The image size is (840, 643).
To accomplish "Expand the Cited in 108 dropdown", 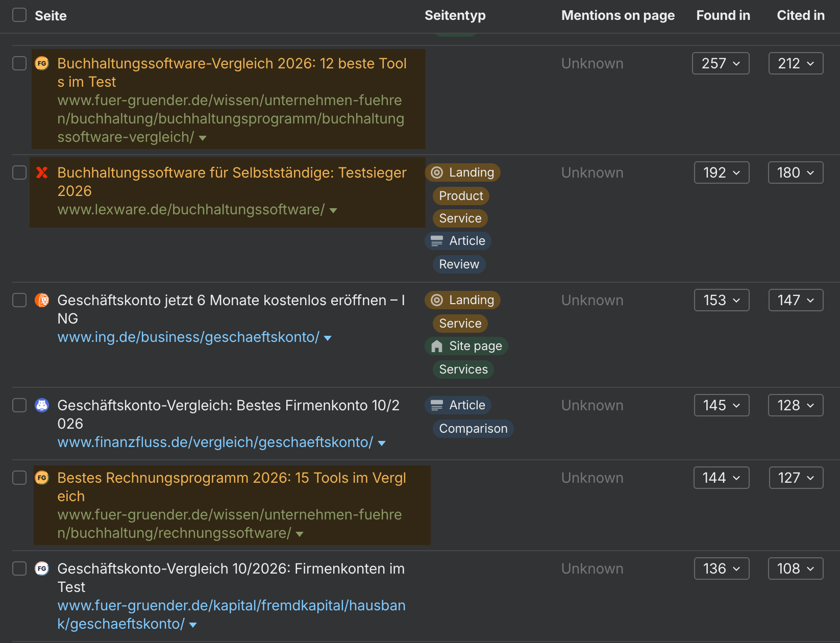I will (796, 568).
